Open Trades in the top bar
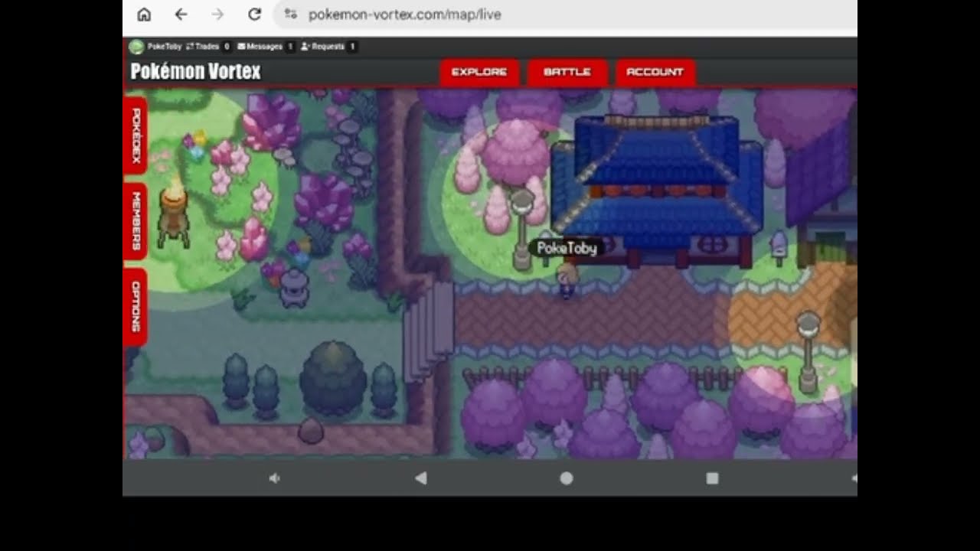The image size is (980, 551). click(x=208, y=47)
